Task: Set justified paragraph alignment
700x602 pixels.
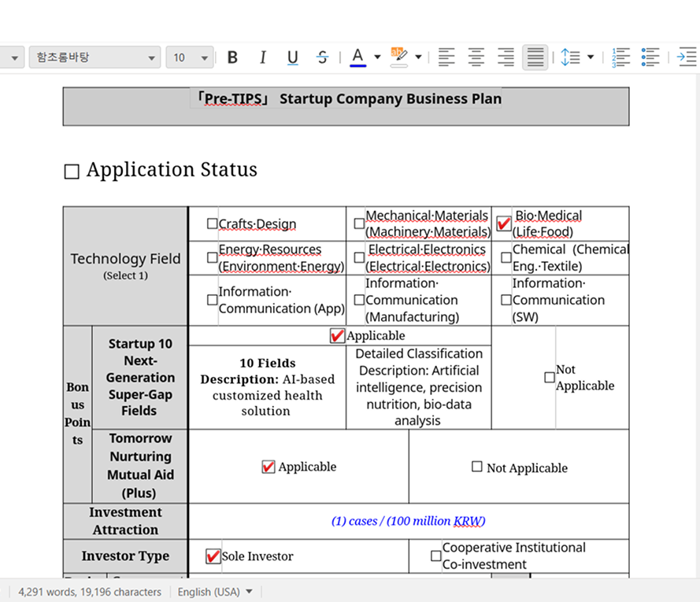Action: tap(535, 57)
